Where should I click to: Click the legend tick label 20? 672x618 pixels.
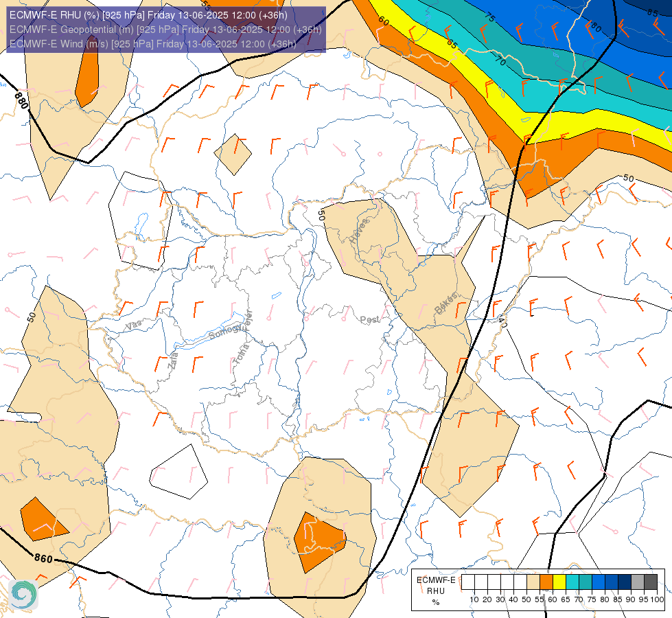click(x=487, y=599)
